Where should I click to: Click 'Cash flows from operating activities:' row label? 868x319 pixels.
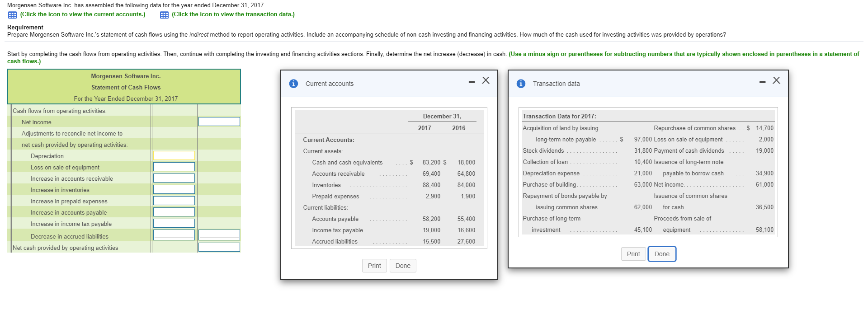(x=60, y=111)
